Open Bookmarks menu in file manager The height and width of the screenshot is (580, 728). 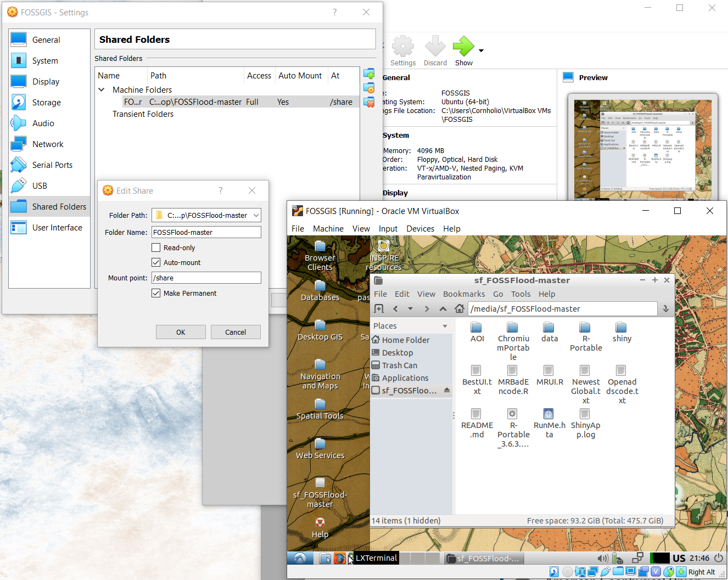tap(464, 294)
